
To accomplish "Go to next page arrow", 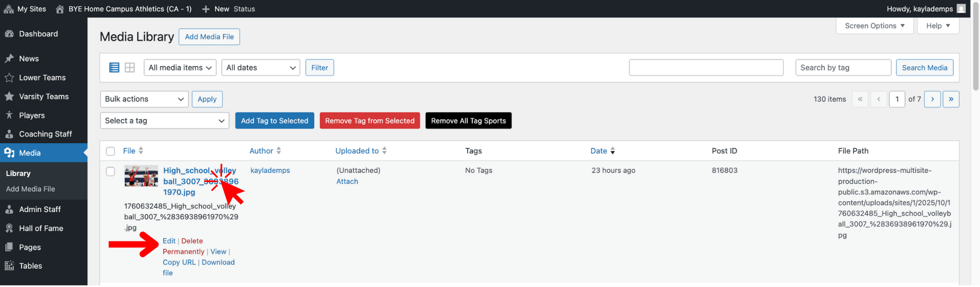I will 932,99.
